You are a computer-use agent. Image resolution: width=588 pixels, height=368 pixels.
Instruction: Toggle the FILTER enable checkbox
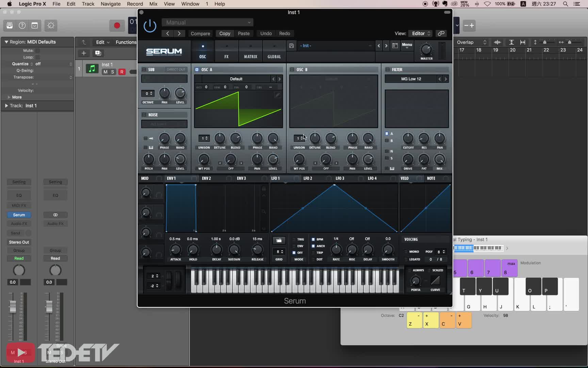(387, 70)
